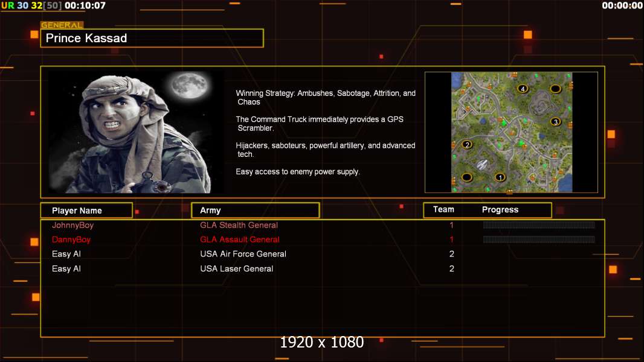Screen dimensions: 644x362
Task: Click the Prince Kassad general name field
Action: [152, 38]
